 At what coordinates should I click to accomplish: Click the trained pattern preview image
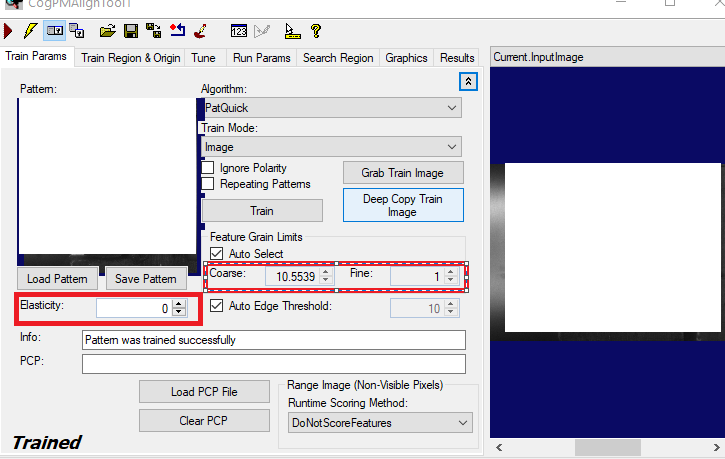point(108,182)
